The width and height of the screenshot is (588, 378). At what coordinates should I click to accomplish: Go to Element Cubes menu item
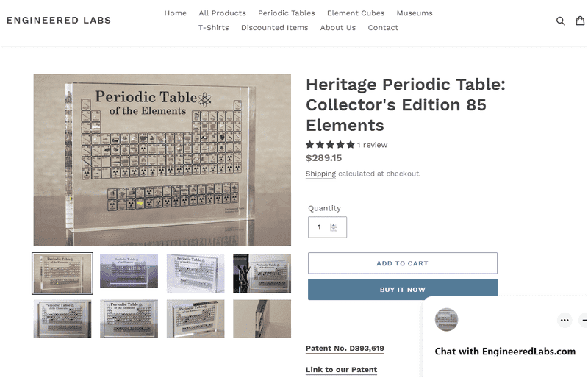pos(356,13)
